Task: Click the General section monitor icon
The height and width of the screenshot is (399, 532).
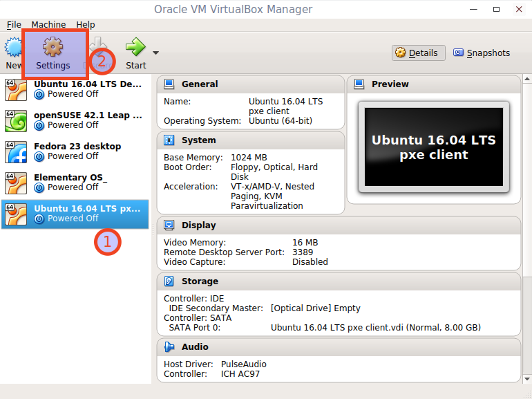Action: coord(169,84)
